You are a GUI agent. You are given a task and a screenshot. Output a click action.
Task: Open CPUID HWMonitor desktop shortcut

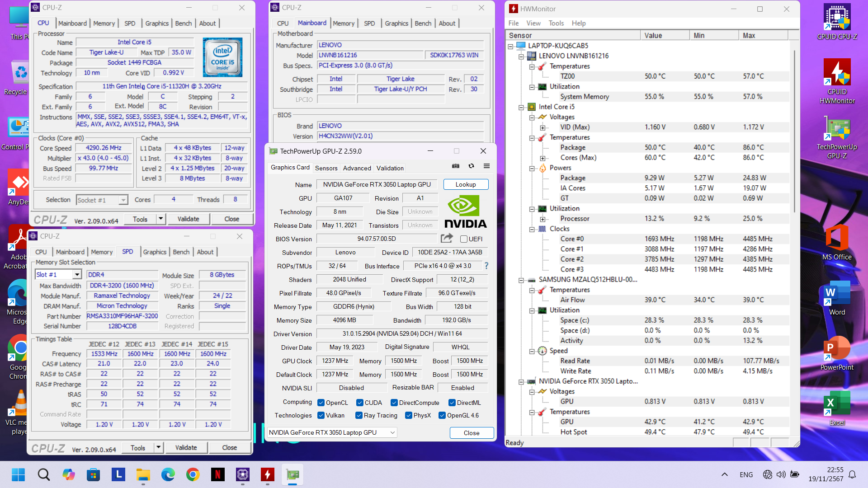click(x=837, y=81)
